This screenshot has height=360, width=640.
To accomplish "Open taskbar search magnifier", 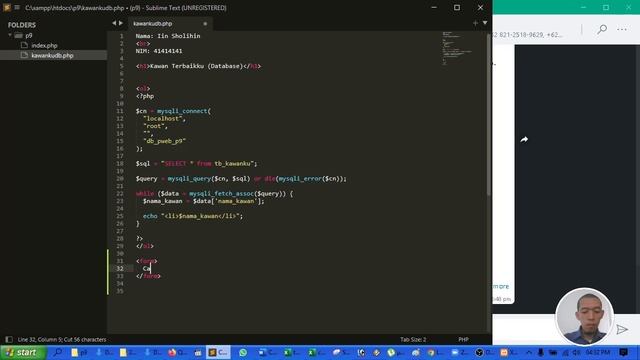I will 58,352.
